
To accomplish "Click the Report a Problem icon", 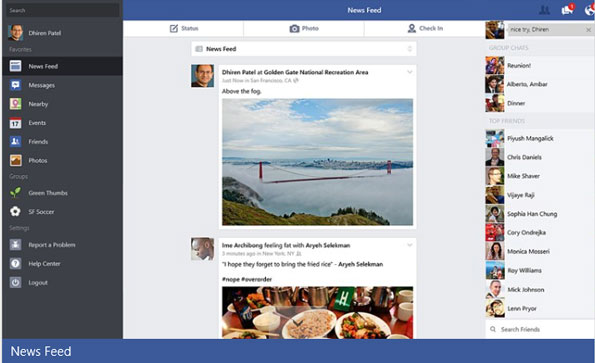I will tap(16, 245).
